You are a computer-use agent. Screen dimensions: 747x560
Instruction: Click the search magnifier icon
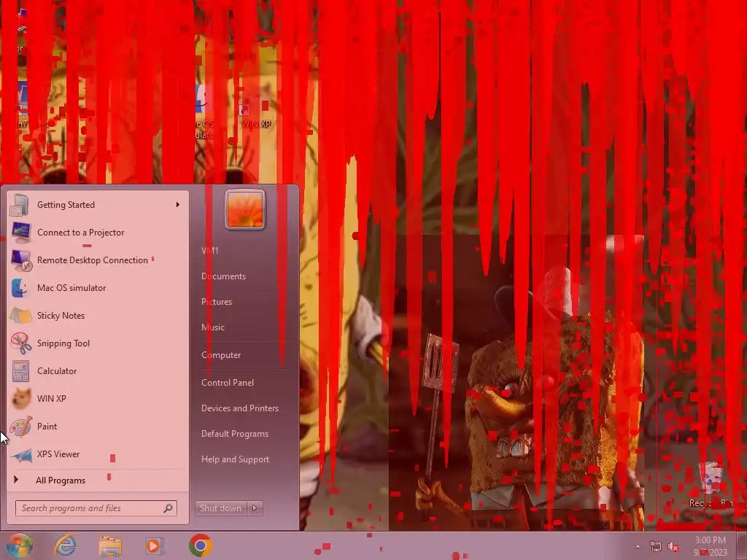tap(169, 508)
